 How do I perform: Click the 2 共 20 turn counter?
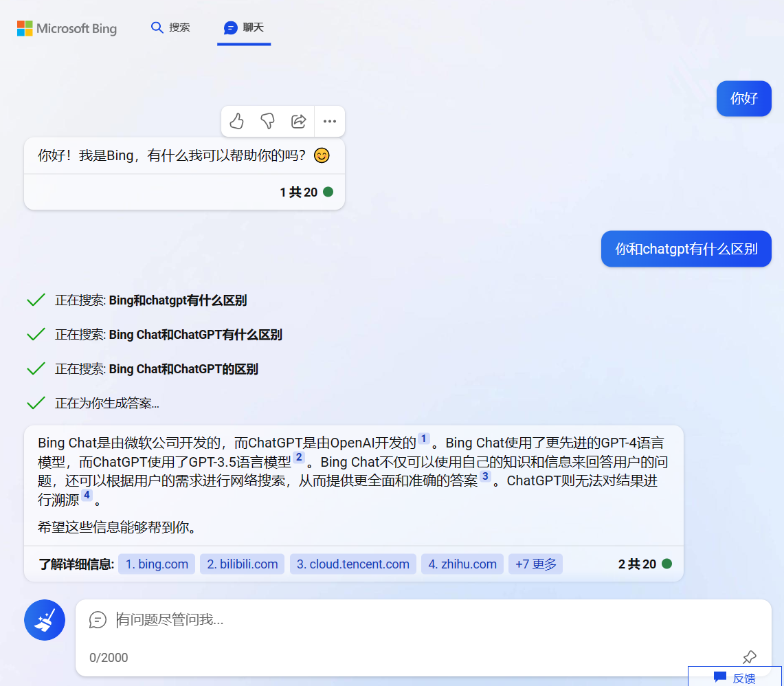tap(645, 564)
